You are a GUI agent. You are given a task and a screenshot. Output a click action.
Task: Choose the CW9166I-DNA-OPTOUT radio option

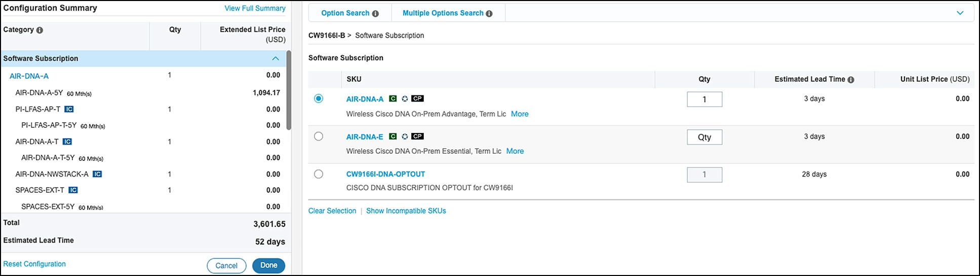pyautogui.click(x=319, y=174)
